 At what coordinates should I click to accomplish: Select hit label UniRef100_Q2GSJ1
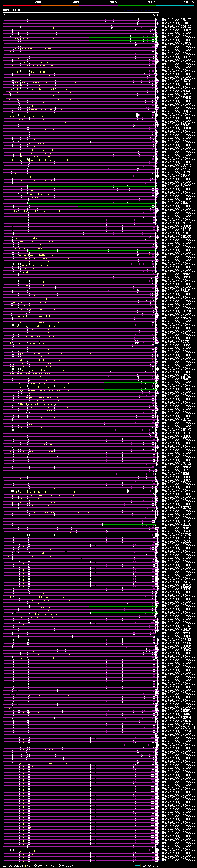click(x=177, y=94)
